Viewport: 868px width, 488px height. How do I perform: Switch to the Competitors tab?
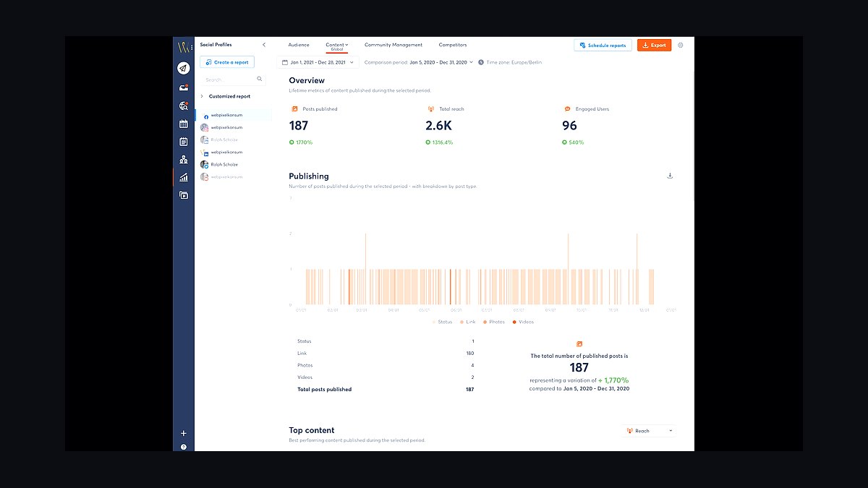(453, 45)
